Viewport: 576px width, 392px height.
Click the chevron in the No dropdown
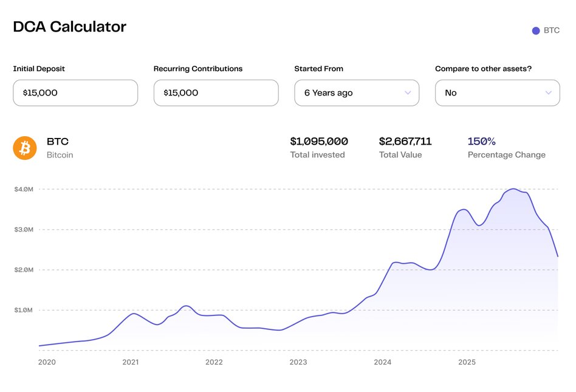(x=549, y=93)
